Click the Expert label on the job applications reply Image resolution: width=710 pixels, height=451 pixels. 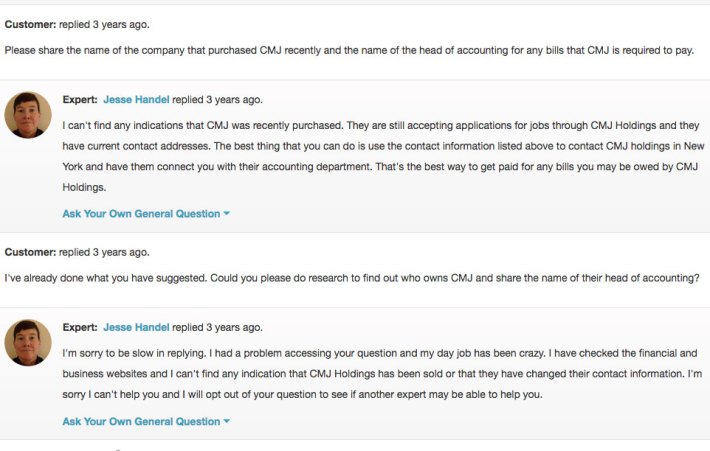tap(80, 100)
